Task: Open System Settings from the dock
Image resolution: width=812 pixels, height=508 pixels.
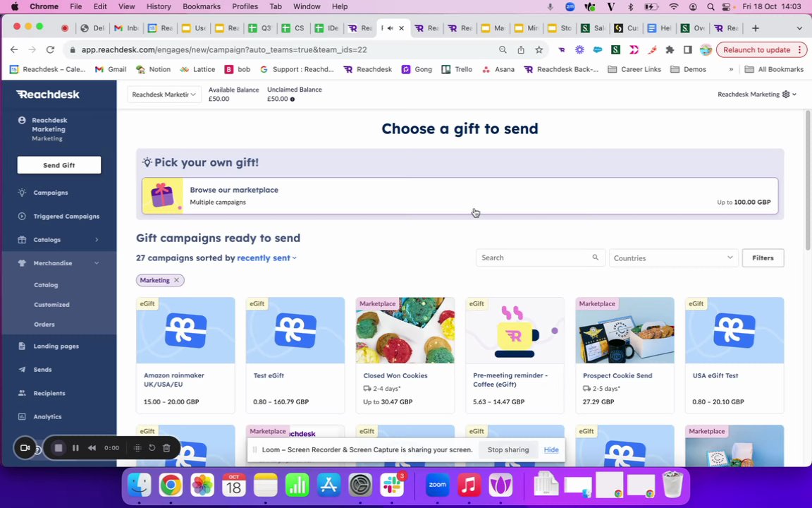Action: [360, 485]
